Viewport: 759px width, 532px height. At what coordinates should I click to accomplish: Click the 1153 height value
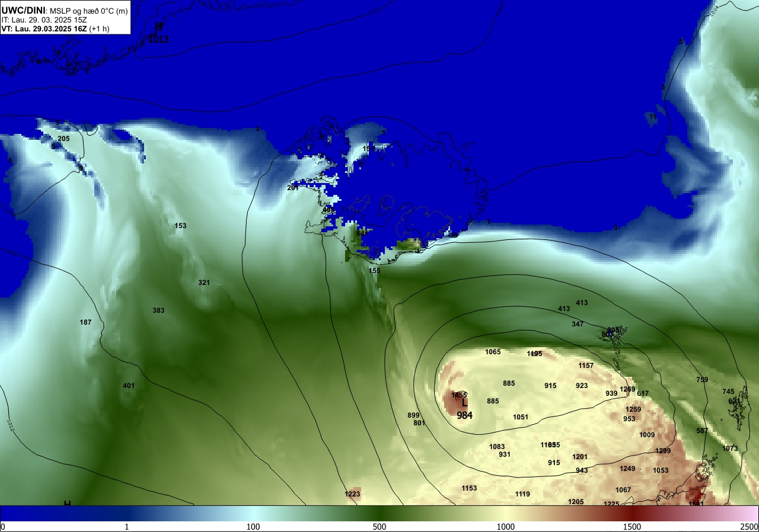(469, 488)
